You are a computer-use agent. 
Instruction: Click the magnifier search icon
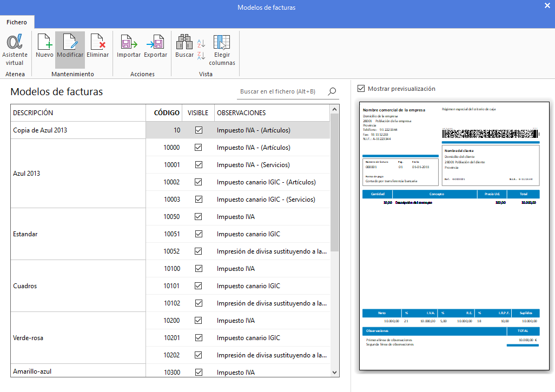click(x=332, y=91)
